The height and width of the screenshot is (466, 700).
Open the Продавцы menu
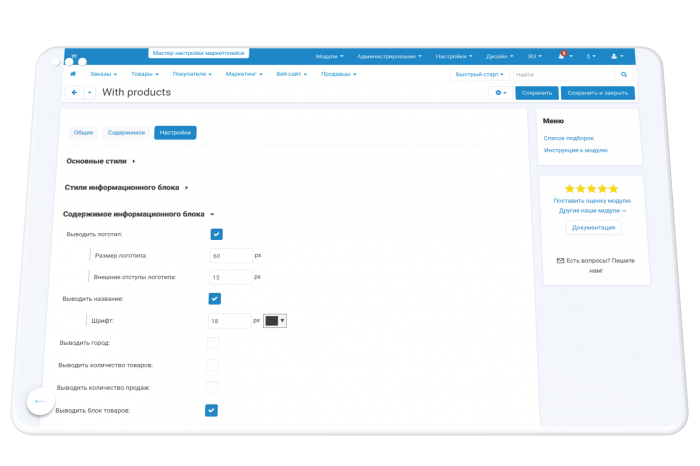(338, 74)
